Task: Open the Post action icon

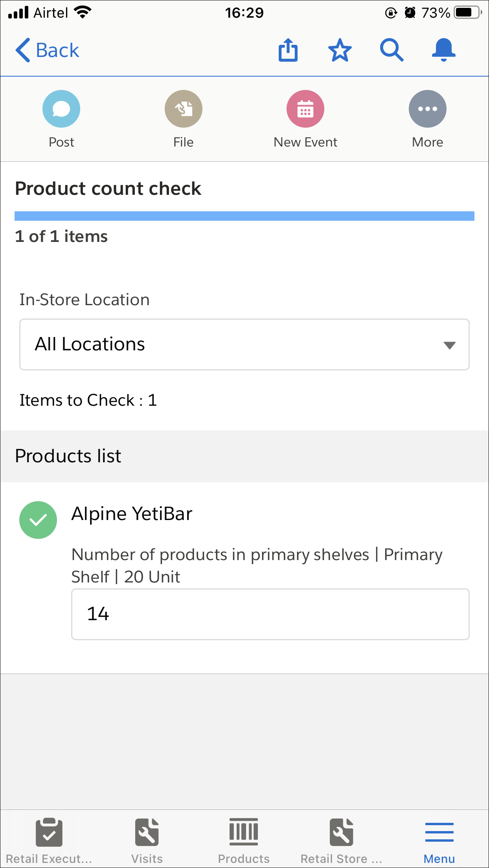Action: 61,109
